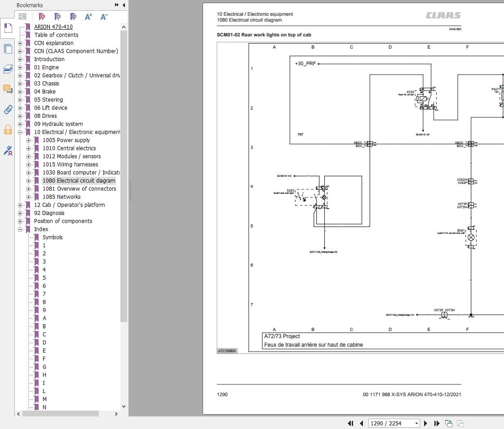Open the bookmarks options list icon
The image size is (504, 429).
tap(22, 16)
